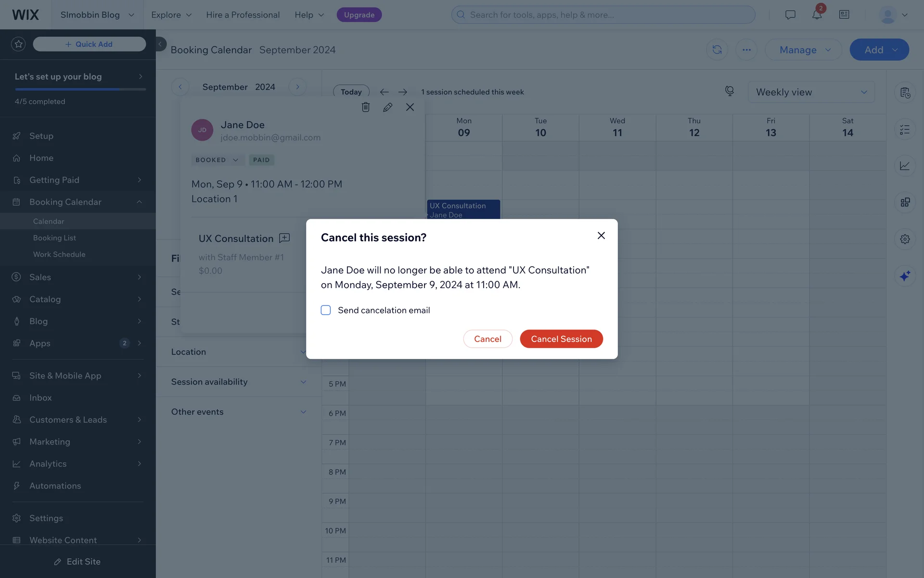The height and width of the screenshot is (578, 924).
Task: Click the add note icon beside UX Consultation
Action: (284, 238)
